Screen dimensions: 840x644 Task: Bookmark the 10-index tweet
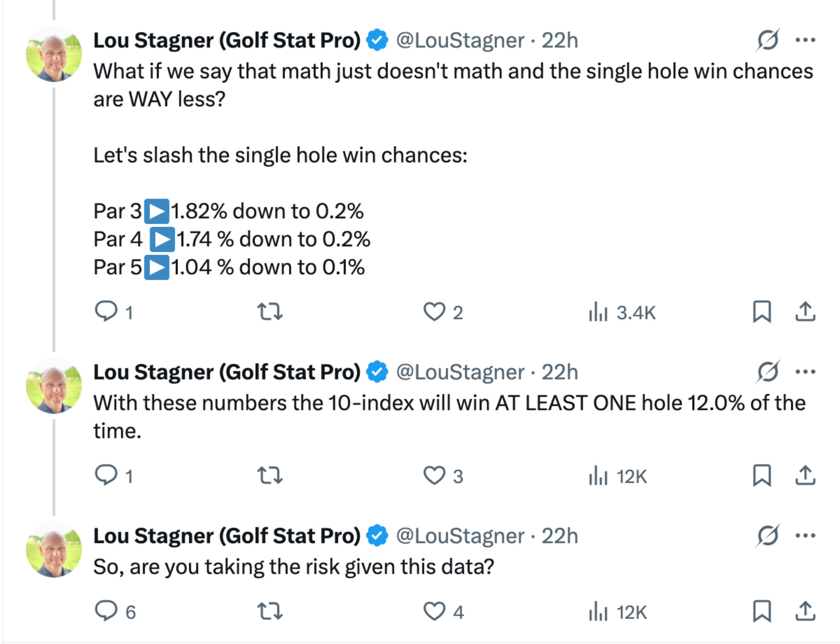click(x=762, y=476)
